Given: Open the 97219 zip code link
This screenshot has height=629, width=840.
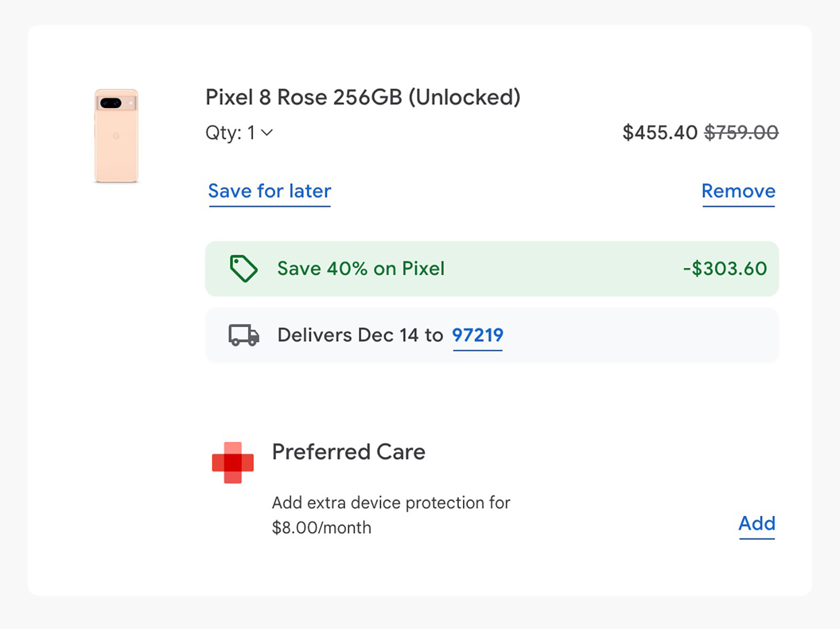Looking at the screenshot, I should (477, 335).
